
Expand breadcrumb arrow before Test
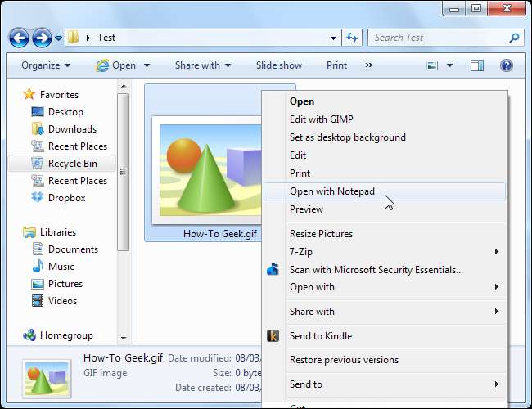pos(88,38)
